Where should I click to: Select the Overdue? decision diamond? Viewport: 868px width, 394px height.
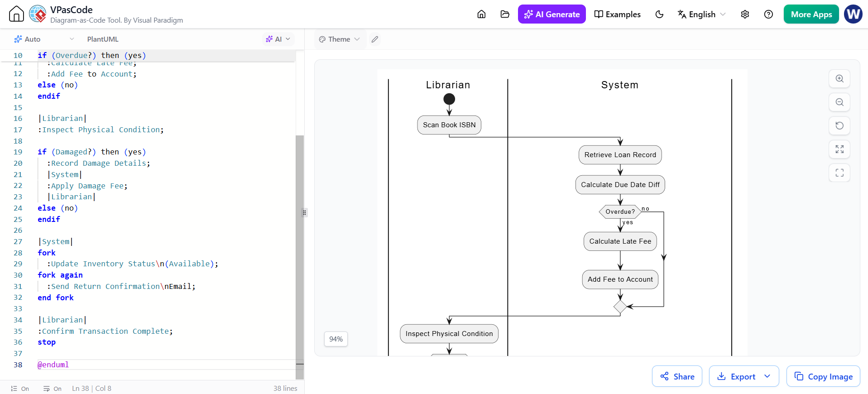(x=620, y=211)
